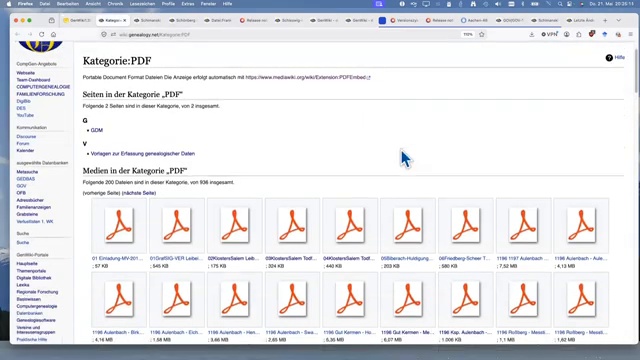Open the Adressbücher sidebar link
640x360 pixels.
tap(30, 200)
